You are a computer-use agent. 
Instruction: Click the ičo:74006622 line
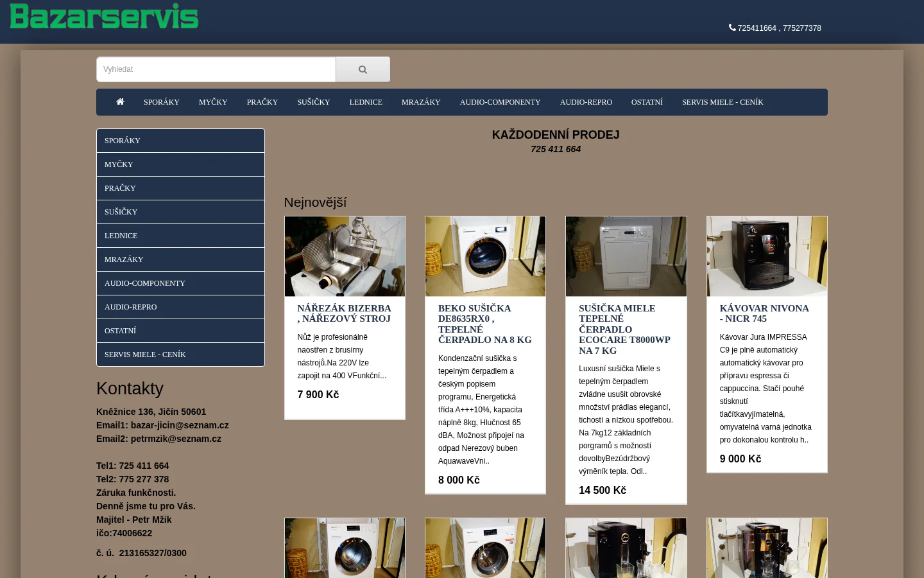pyautogui.click(x=124, y=533)
